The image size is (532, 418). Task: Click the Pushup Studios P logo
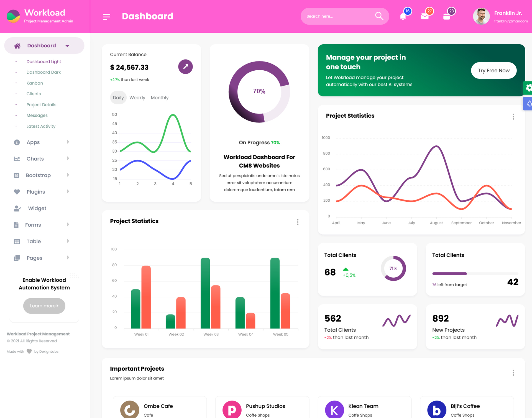232,410
